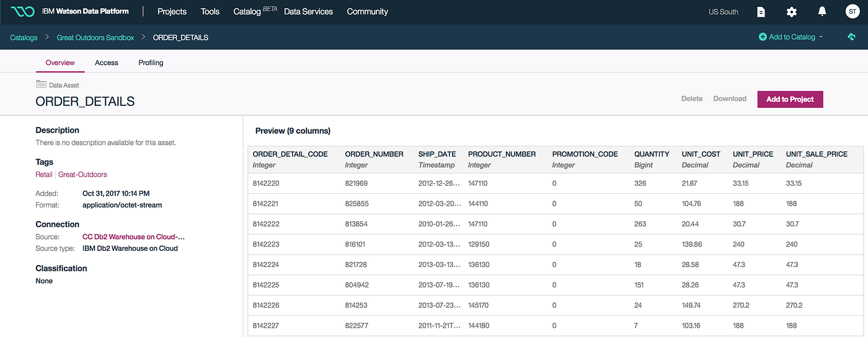Click the ORDER_NUMBER column header
The height and width of the screenshot is (337, 868).
[374, 154]
